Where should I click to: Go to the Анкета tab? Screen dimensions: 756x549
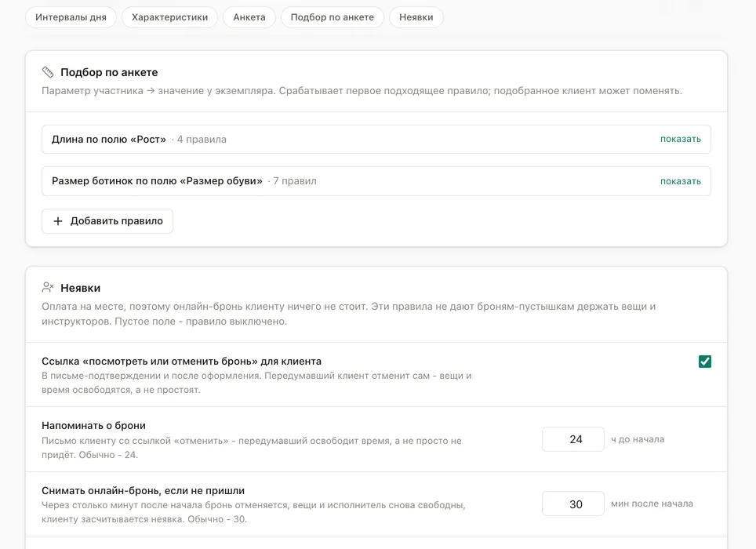click(249, 17)
